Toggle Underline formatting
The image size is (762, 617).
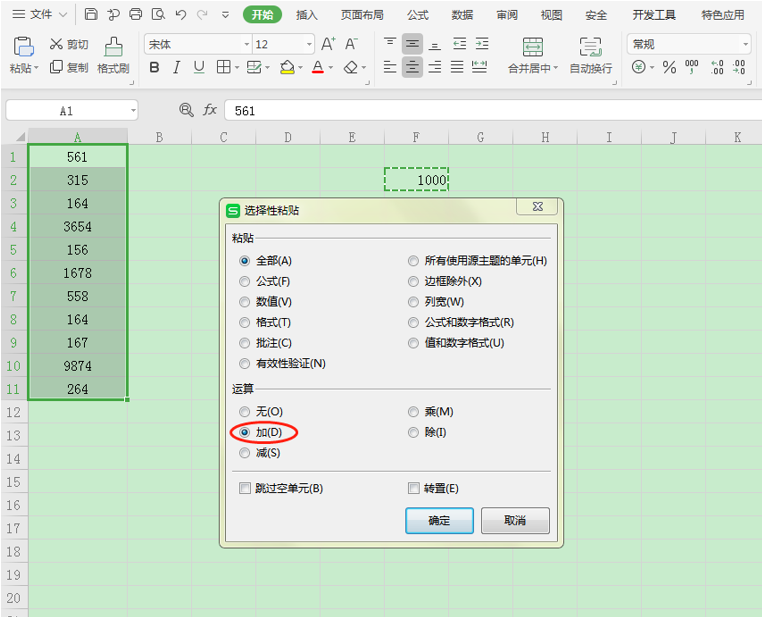199,67
